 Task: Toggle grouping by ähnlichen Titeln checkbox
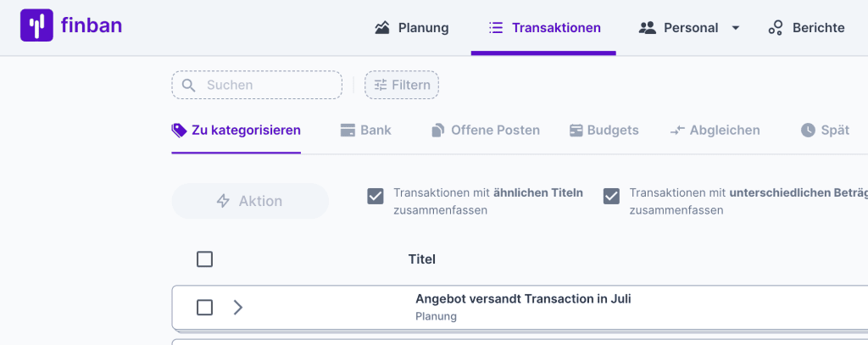(376, 197)
